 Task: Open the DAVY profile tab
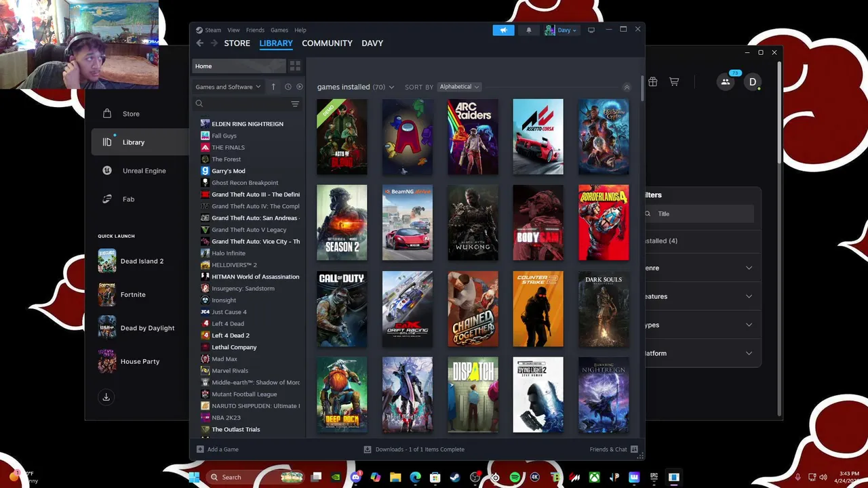tap(372, 43)
